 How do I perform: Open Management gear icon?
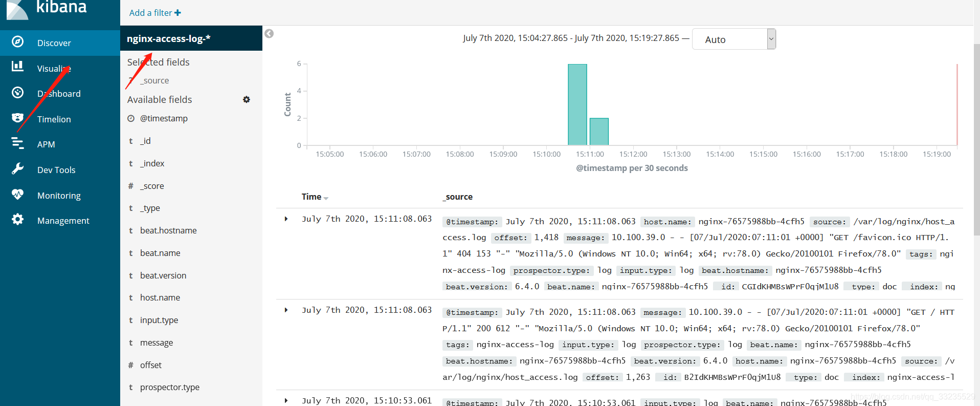coord(18,220)
